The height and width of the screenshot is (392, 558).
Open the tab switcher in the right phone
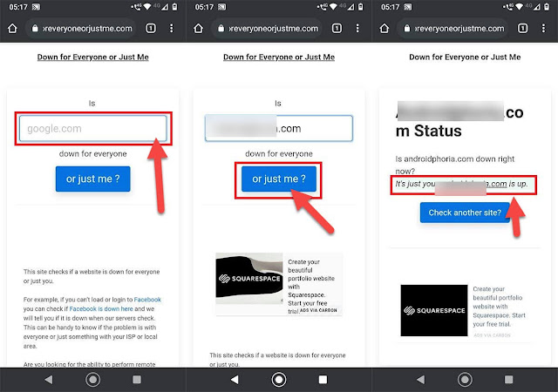[x=523, y=29]
